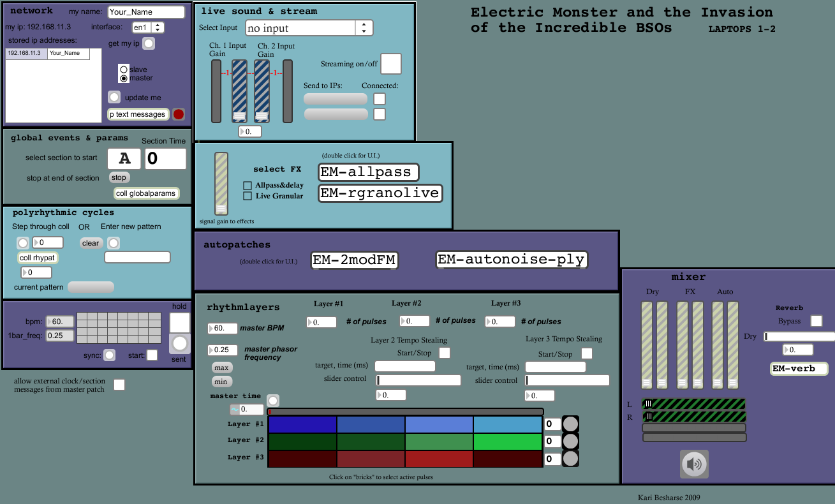Click the stop button for end of section
The image size is (835, 504).
pos(119,178)
